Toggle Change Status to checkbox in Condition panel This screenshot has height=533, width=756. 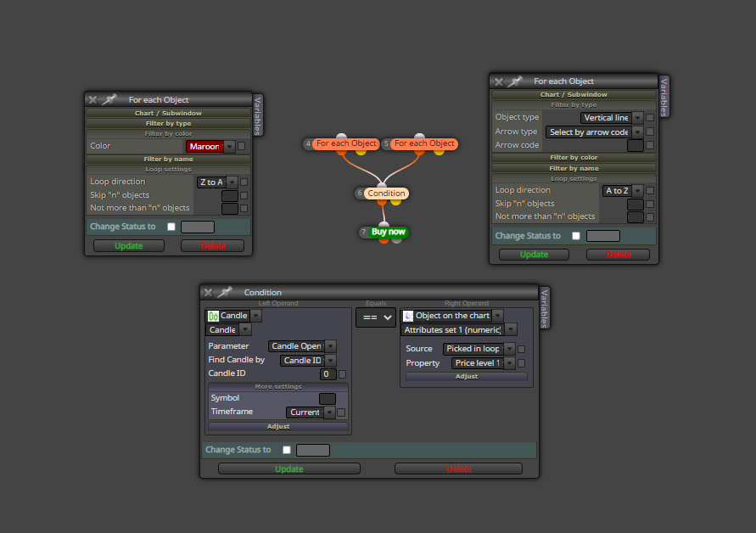[287, 450]
